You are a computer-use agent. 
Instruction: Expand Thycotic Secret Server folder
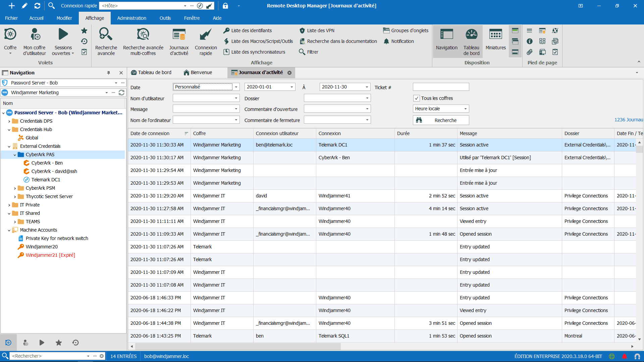coord(15,197)
